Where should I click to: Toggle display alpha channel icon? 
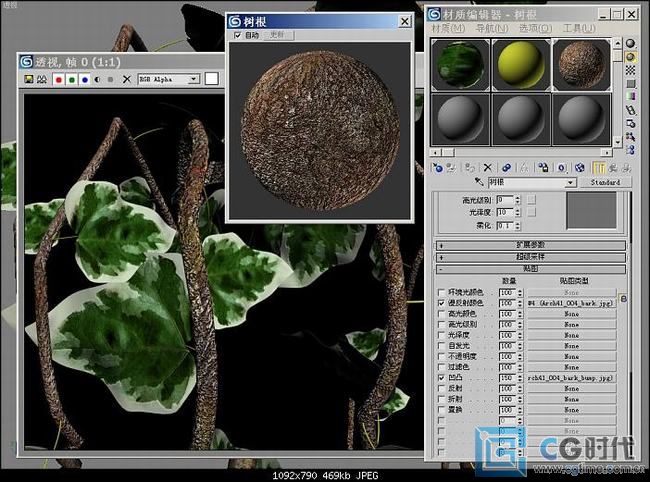[97, 79]
